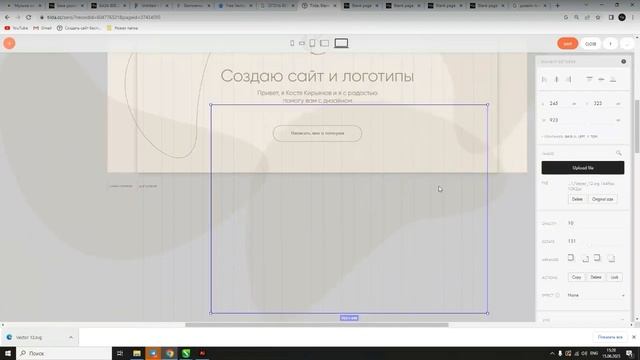640x360 pixels.
Task: Click the image search magnifier icon
Action: click(619, 153)
